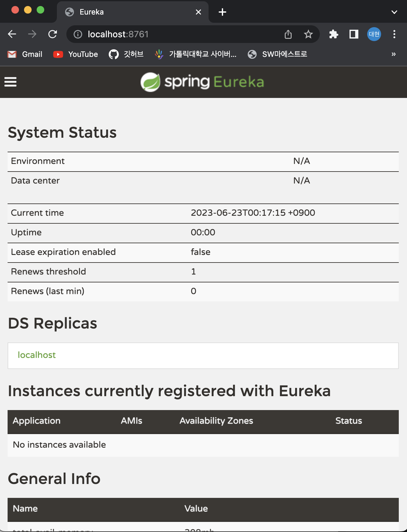Click the Availability Zones column header

[x=216, y=421]
